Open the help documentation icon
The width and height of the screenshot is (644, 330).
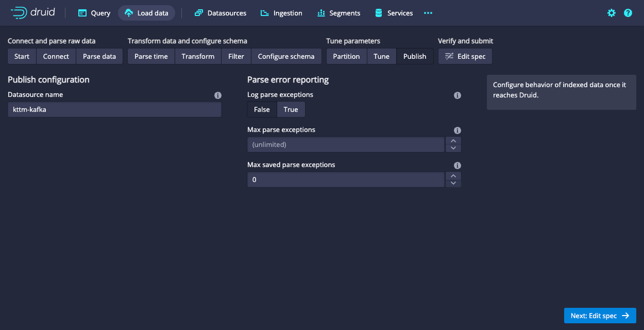(628, 13)
